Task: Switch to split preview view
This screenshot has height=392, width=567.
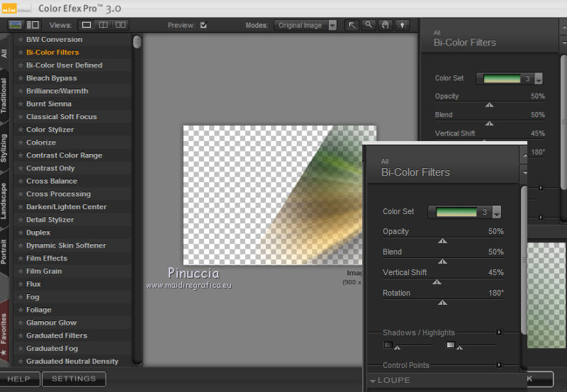Action: pos(103,25)
